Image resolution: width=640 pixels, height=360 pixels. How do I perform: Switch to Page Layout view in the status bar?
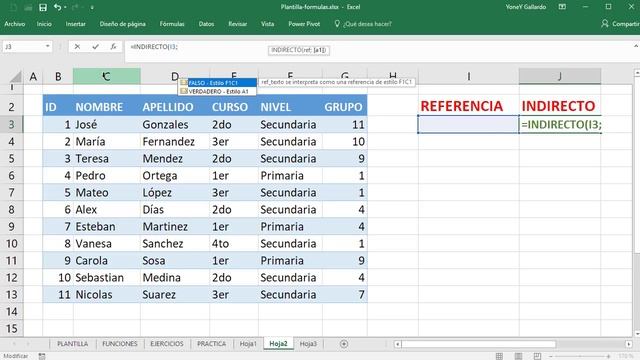(518, 356)
